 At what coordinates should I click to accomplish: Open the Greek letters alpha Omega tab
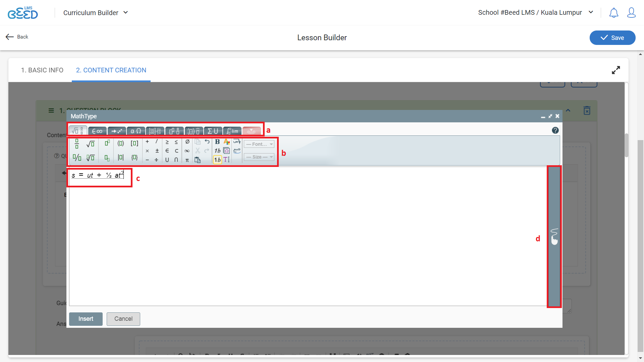pyautogui.click(x=136, y=131)
